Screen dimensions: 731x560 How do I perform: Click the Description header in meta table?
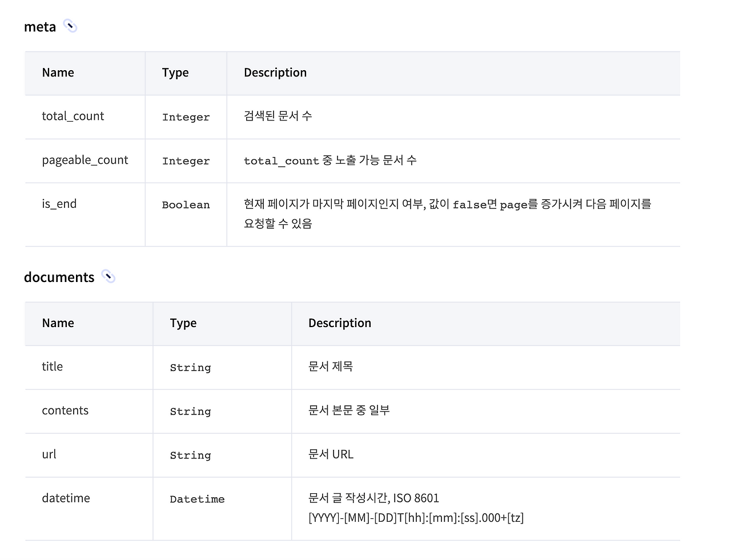pyautogui.click(x=275, y=72)
